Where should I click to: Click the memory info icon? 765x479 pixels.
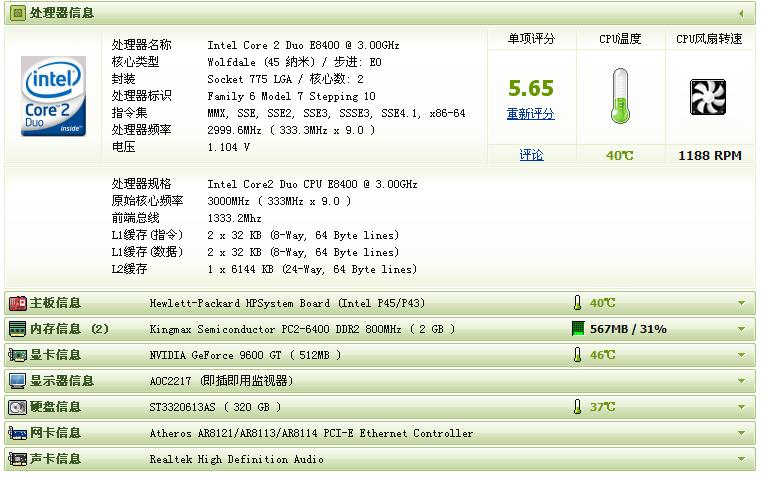pyautogui.click(x=18, y=329)
